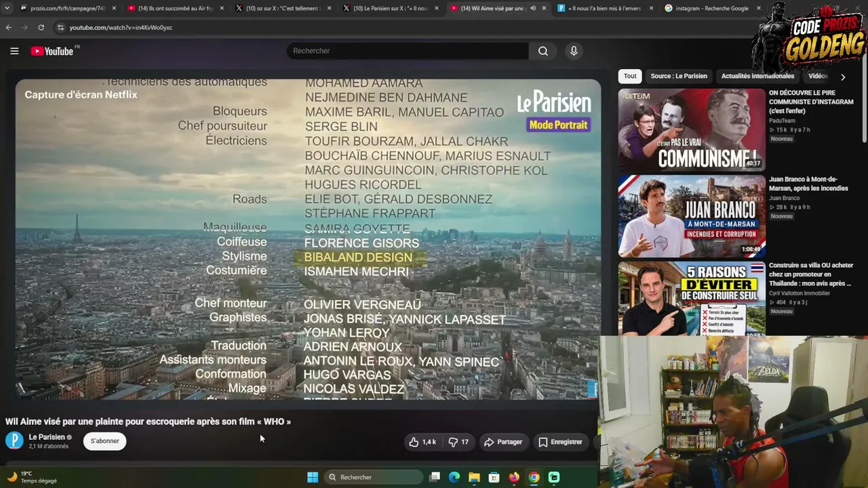Screen dimensions: 868x488
Task: Click the video player showing film credits
Action: 308,239
